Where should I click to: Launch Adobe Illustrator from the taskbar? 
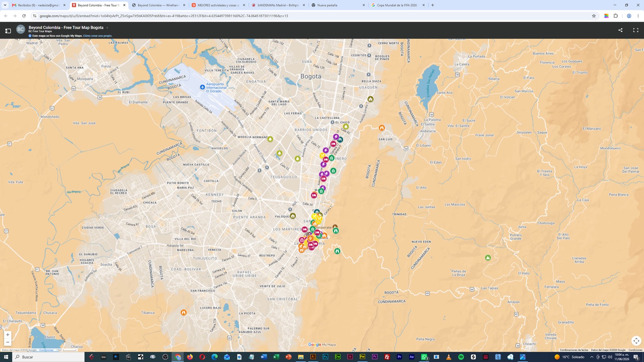313,357
